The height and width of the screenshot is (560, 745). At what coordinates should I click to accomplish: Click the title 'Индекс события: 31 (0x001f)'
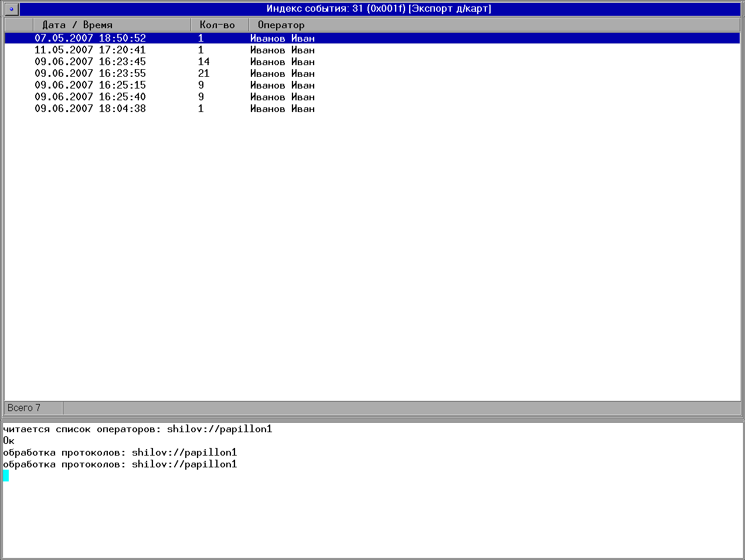336,9
